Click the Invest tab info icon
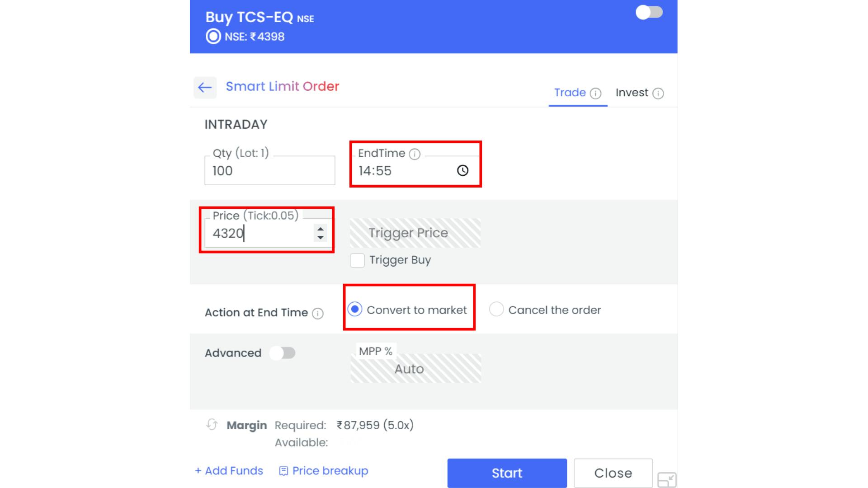This screenshot has width=868, height=488. pyautogui.click(x=658, y=94)
